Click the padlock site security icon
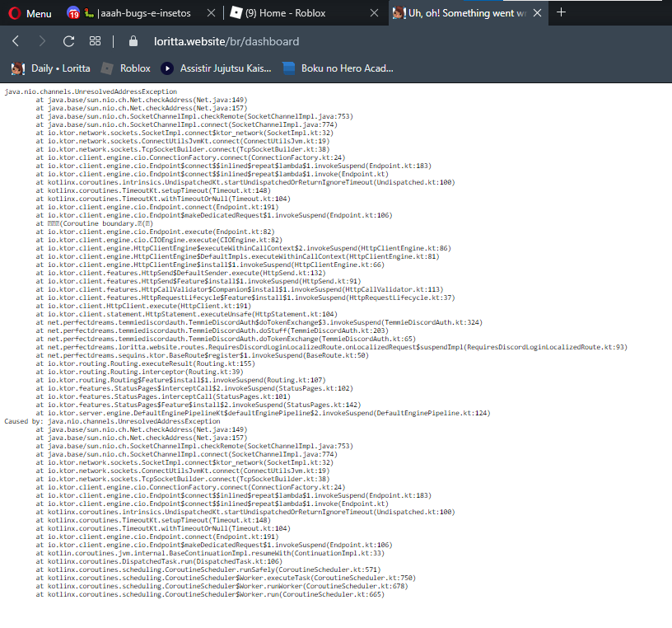This screenshot has height=628, width=672. [x=133, y=40]
